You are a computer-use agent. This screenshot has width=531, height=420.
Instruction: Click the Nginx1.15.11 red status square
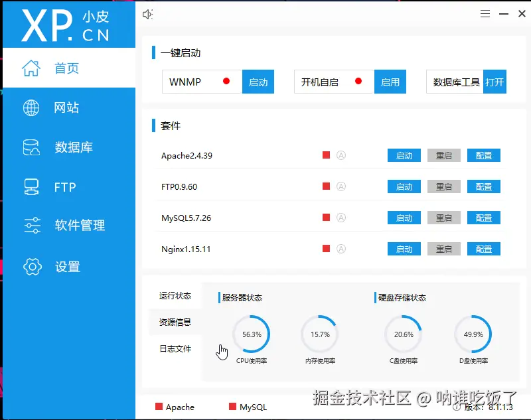coord(326,249)
